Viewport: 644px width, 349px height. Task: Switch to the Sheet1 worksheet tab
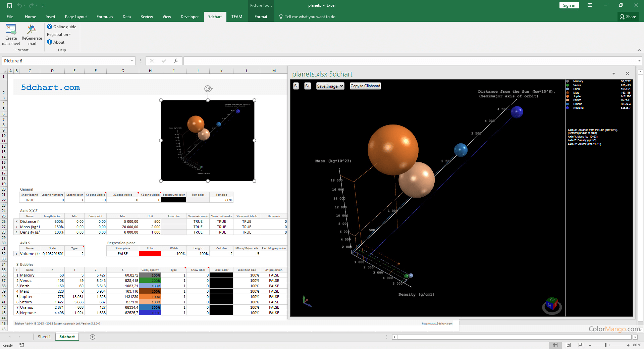tap(44, 337)
